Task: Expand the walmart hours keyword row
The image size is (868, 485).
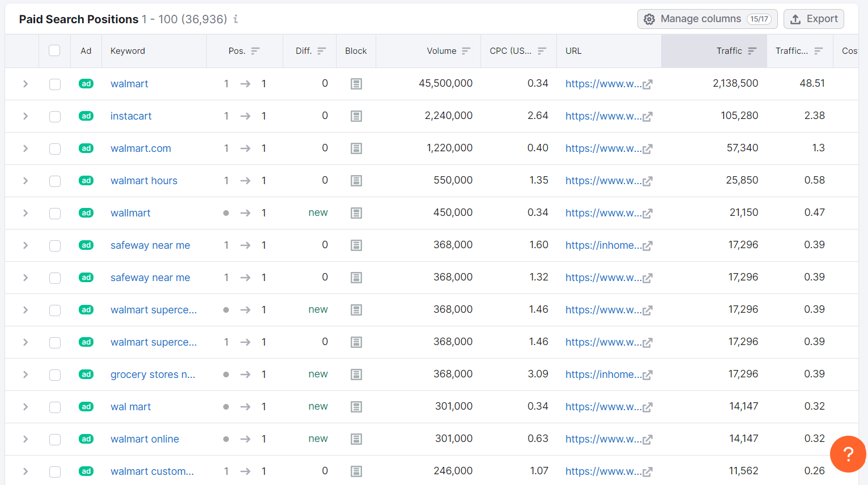Action: [25, 181]
